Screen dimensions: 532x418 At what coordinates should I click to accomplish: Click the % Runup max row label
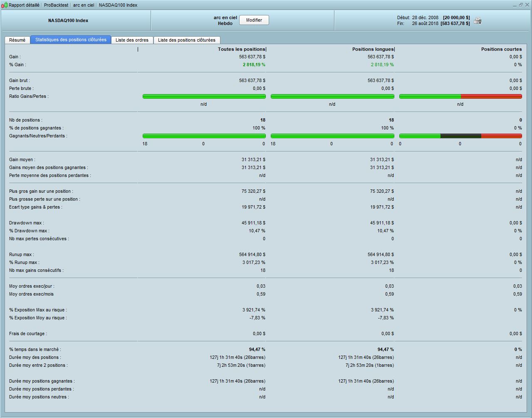(24, 262)
